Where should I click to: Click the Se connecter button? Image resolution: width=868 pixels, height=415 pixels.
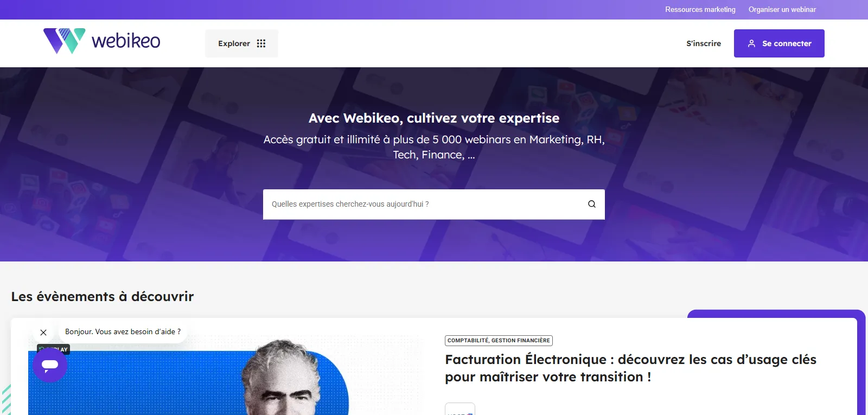pyautogui.click(x=779, y=43)
